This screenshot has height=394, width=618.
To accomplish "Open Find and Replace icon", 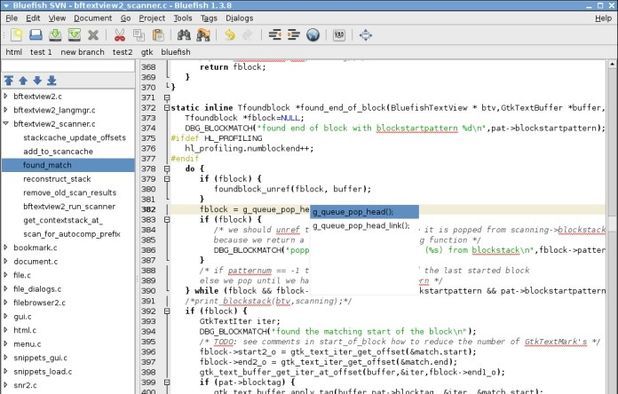I will pos(203,35).
